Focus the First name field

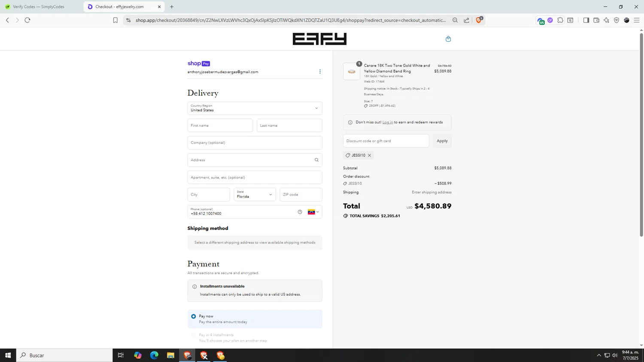[220, 126]
